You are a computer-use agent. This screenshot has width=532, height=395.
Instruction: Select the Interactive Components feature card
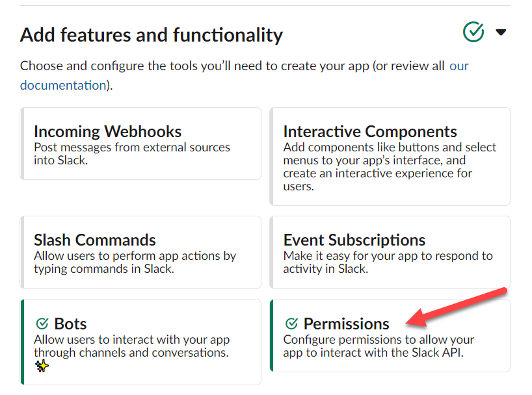click(x=390, y=157)
